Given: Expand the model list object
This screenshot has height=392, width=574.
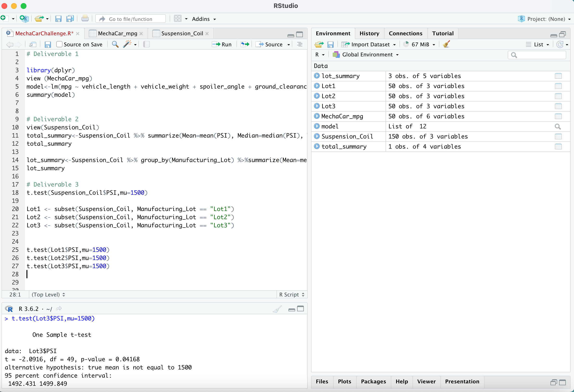Looking at the screenshot, I should (317, 126).
